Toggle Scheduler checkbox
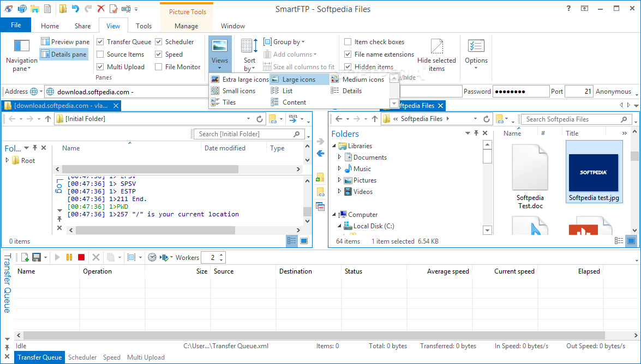Image resolution: width=641 pixels, height=364 pixels. click(159, 41)
